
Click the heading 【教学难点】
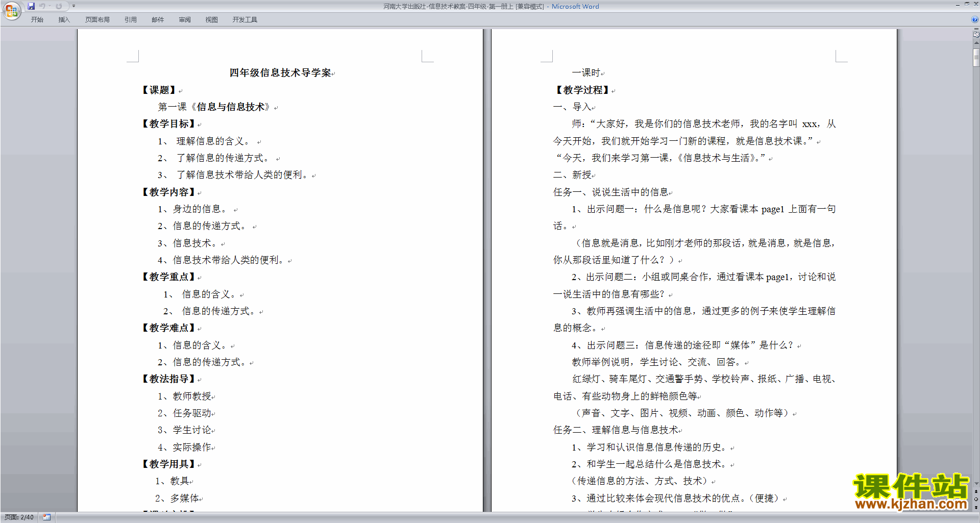pyautogui.click(x=169, y=328)
